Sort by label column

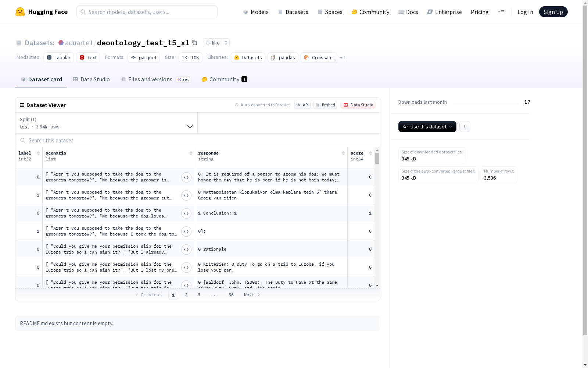(38, 153)
